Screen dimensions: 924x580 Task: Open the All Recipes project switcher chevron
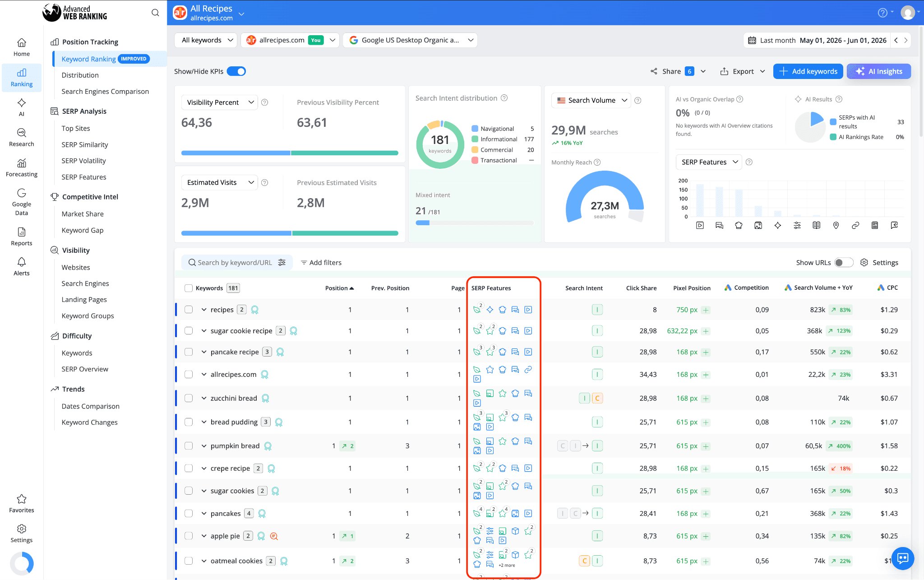[241, 14]
